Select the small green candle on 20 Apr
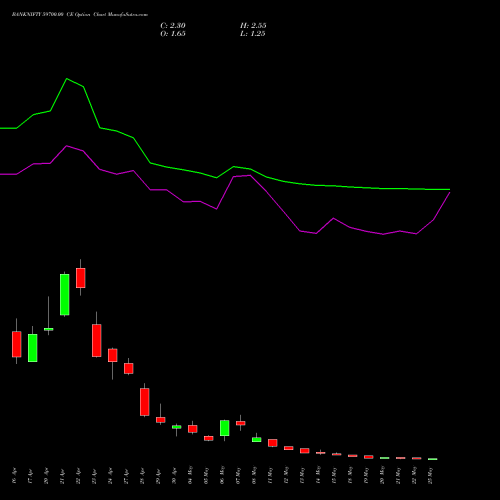The height and width of the screenshot is (500, 500). 49,329
